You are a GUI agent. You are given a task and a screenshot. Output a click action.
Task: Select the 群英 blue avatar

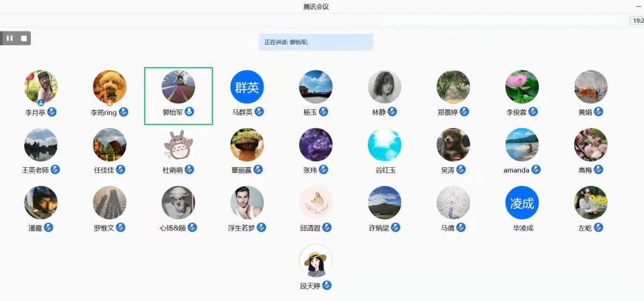247,87
